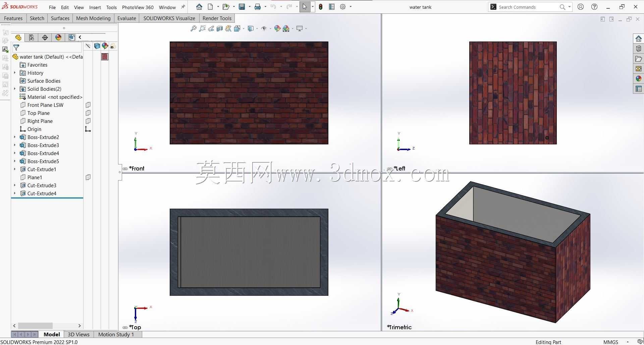This screenshot has width=644, height=345.
Task: Open SOLIDWORKS Resources home icon in task pane
Action: pos(638,39)
